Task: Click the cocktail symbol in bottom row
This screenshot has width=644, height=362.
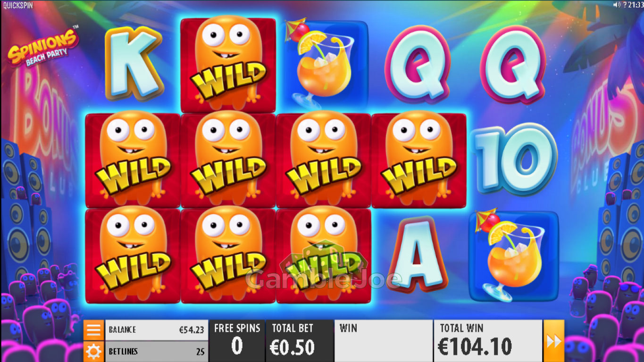Action: click(514, 255)
